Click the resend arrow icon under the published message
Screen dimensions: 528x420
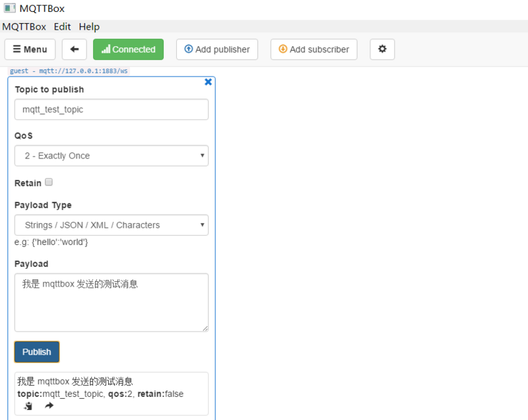pos(48,405)
